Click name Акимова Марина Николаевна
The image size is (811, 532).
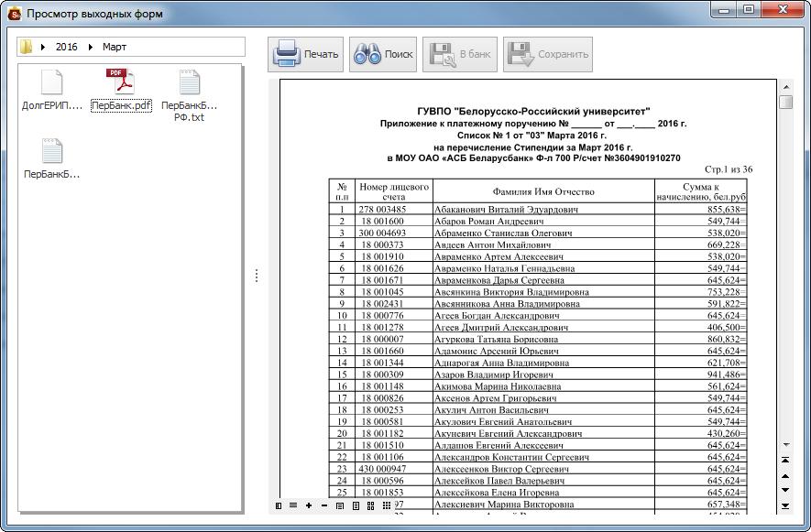(498, 386)
